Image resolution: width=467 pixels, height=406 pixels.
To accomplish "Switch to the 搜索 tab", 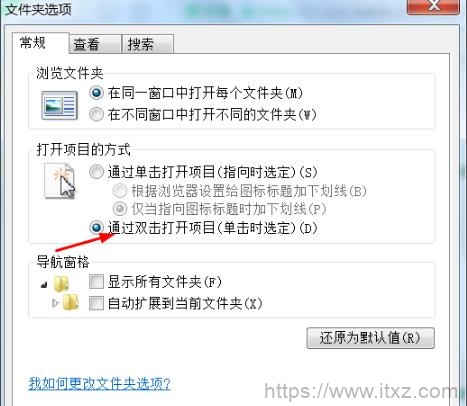I will click(x=148, y=44).
